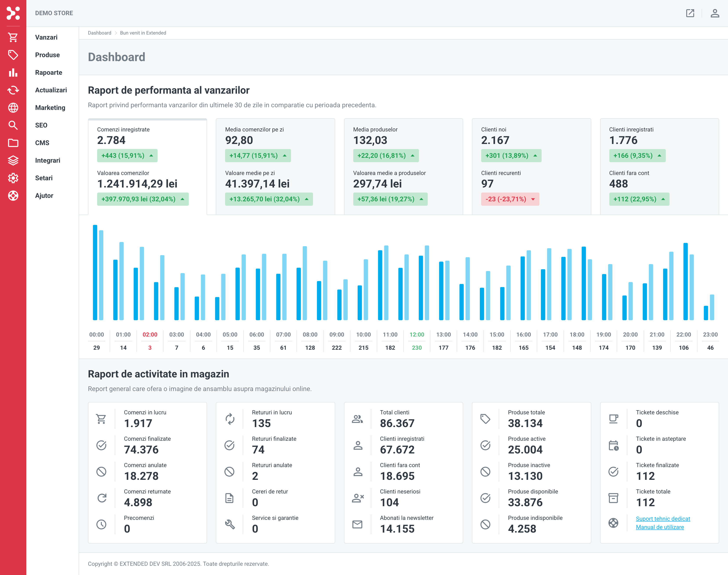Click the price tag Produse sidebar icon
The width and height of the screenshot is (728, 575).
(13, 55)
